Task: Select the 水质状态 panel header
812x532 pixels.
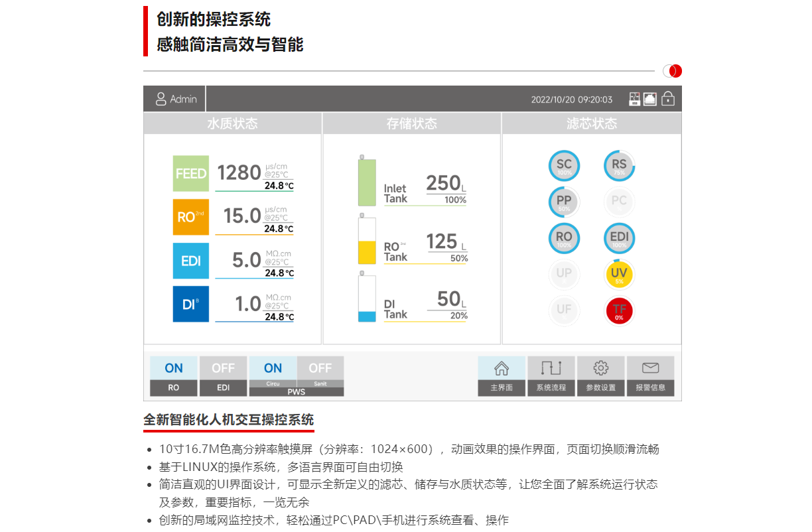Action: pyautogui.click(x=232, y=123)
